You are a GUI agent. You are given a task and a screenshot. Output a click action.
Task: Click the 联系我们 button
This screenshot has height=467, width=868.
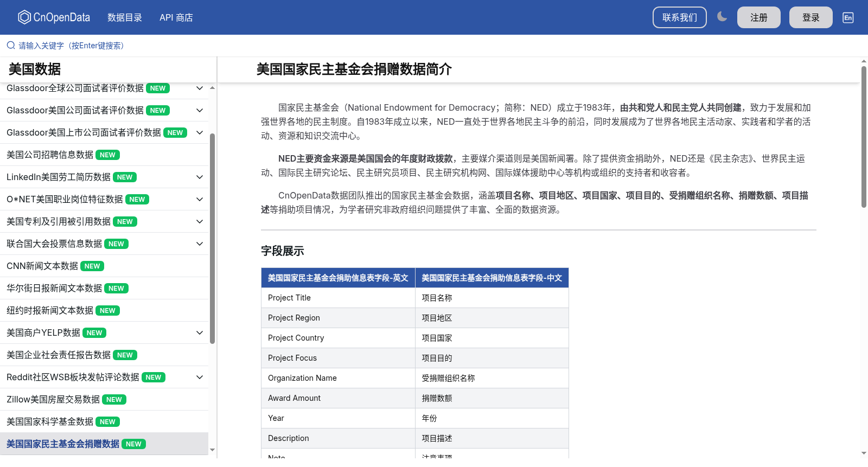(x=680, y=17)
